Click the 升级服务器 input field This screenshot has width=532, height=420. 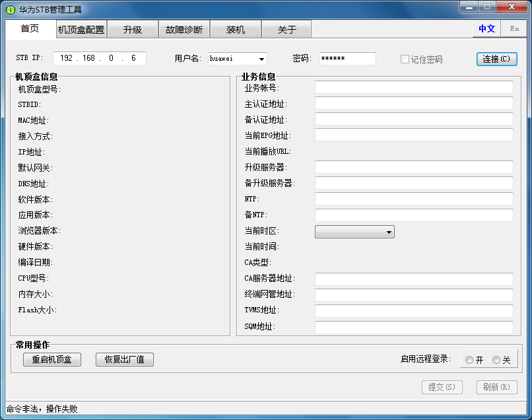pyautogui.click(x=414, y=167)
